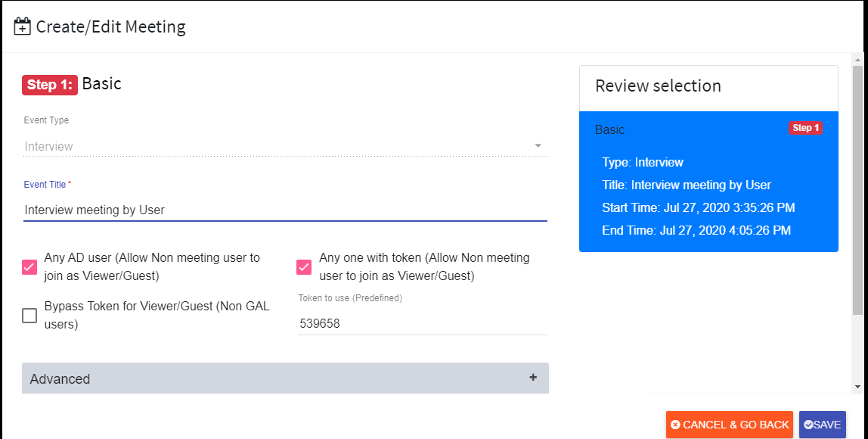Image resolution: width=868 pixels, height=439 pixels.
Task: Click the X icon on Cancel & Go Back
Action: 675,425
